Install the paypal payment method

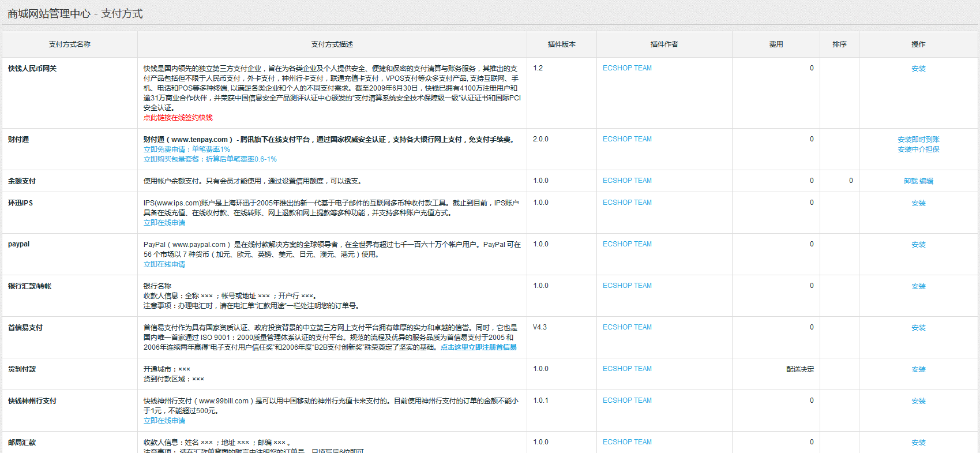(x=918, y=245)
